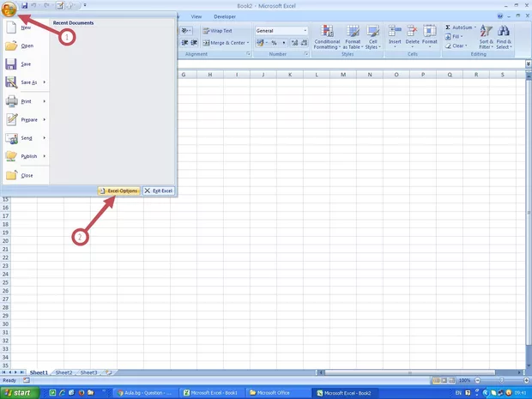Expand the Prepare submenu arrow
Screen dimensions: 532x399
point(45,119)
